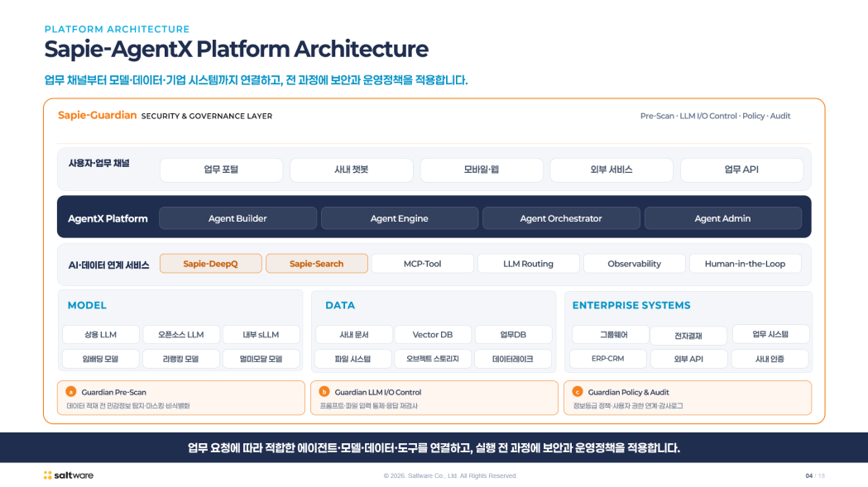Click the Guardian LLM I/O Control card title
The width and height of the screenshot is (868, 487).
click(378, 393)
